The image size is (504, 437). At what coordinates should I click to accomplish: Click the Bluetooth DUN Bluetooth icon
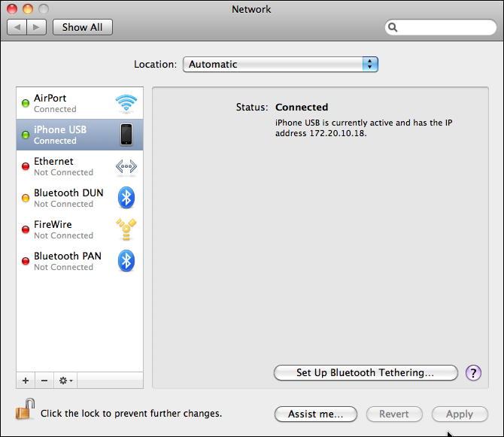126,198
